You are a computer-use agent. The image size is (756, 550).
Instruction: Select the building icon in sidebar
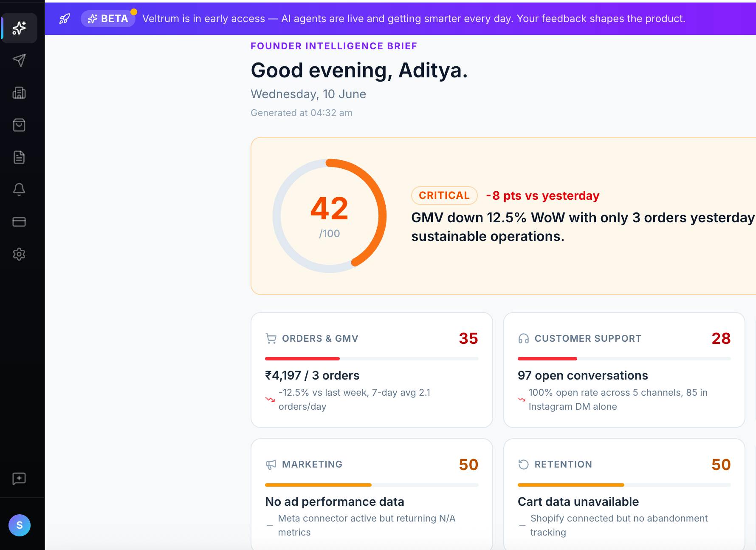pos(19,93)
